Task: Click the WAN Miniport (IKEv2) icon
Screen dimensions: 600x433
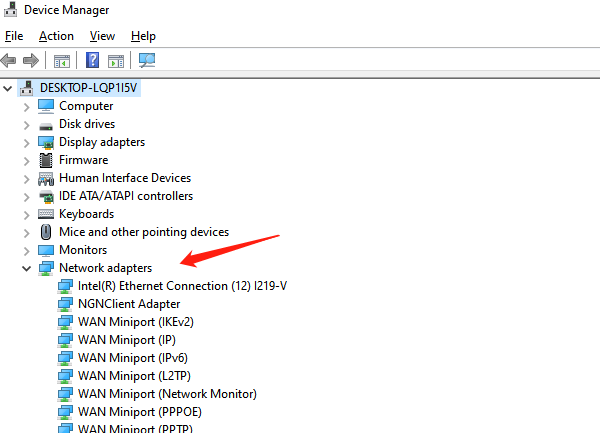Action: (x=65, y=322)
